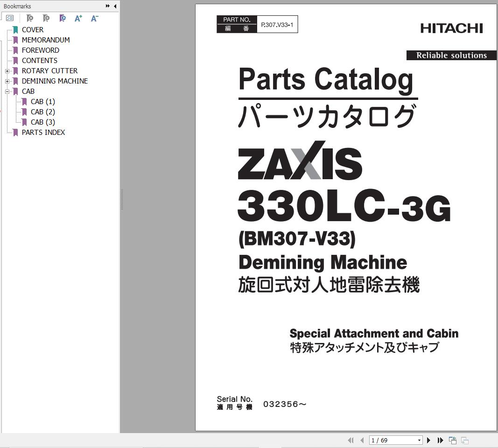
Task: Click the double-arrow expand panel icon
Action: click(x=108, y=6)
